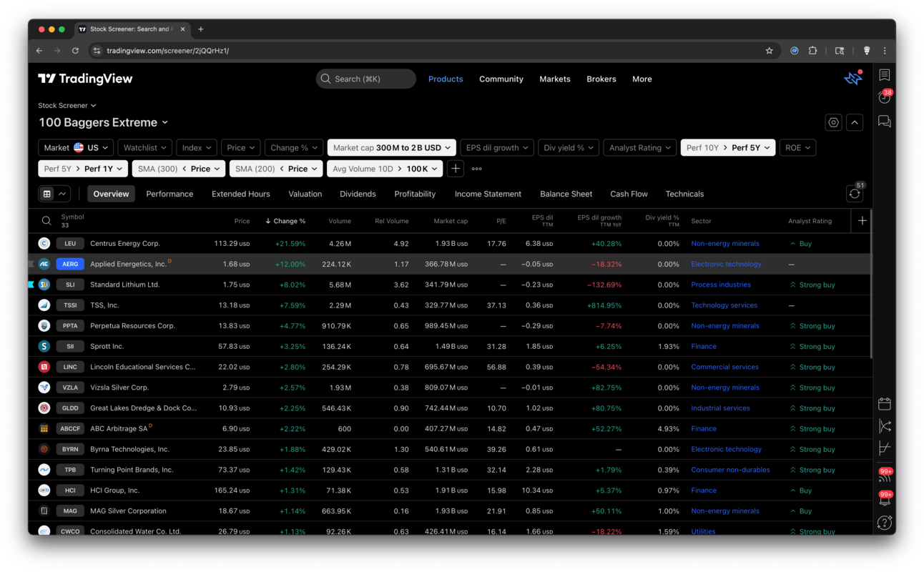Refresh the screener results with 51 badge
924x572 pixels.
point(855,193)
